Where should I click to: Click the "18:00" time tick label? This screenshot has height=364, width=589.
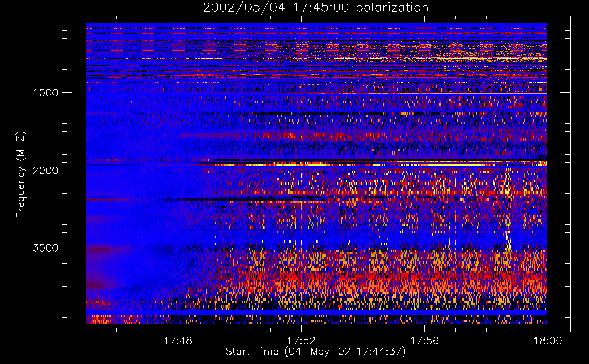click(548, 341)
